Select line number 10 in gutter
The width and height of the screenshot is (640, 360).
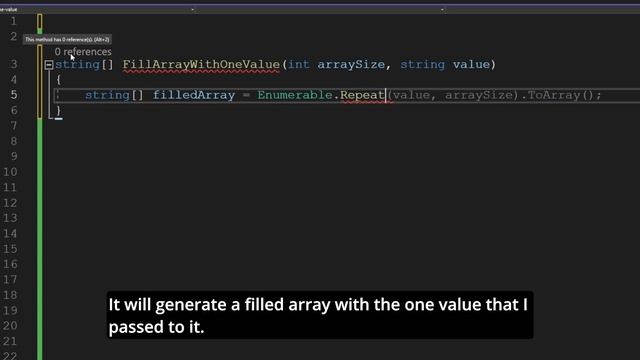11,172
